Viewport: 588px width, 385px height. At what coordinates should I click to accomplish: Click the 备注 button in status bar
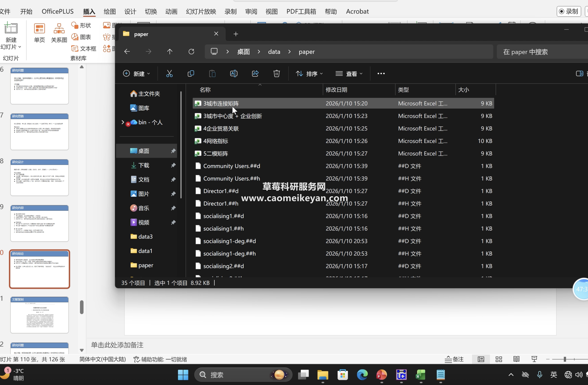454,359
